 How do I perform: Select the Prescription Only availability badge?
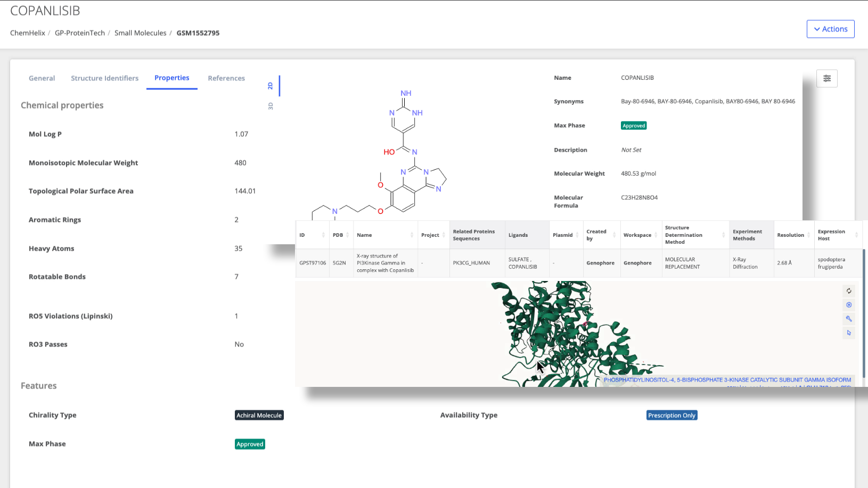pyautogui.click(x=672, y=415)
